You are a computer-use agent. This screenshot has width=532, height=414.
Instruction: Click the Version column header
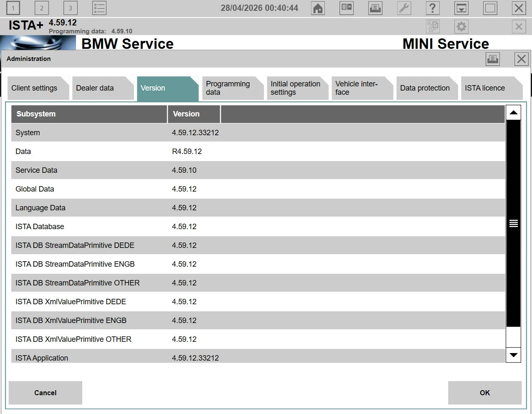[x=194, y=114]
